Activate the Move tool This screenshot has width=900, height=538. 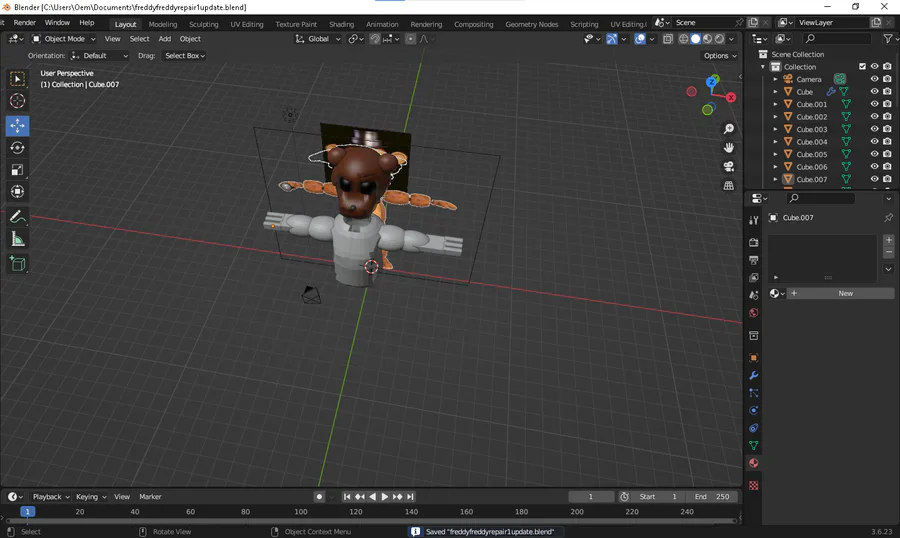click(x=17, y=125)
